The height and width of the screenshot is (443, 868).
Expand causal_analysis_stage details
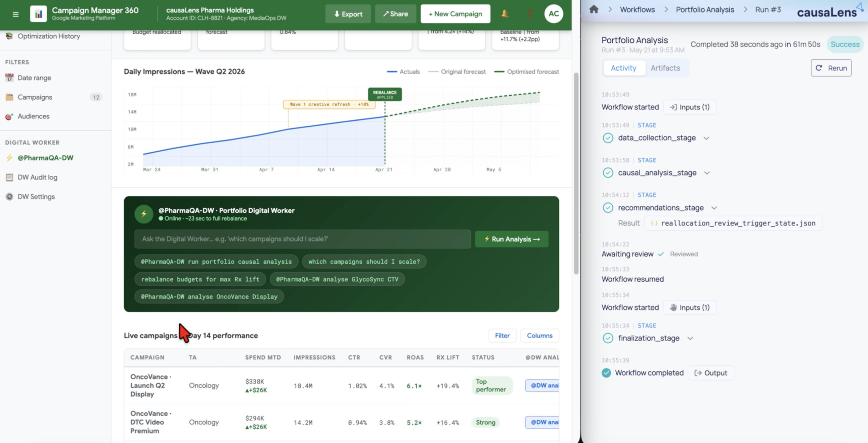point(707,173)
